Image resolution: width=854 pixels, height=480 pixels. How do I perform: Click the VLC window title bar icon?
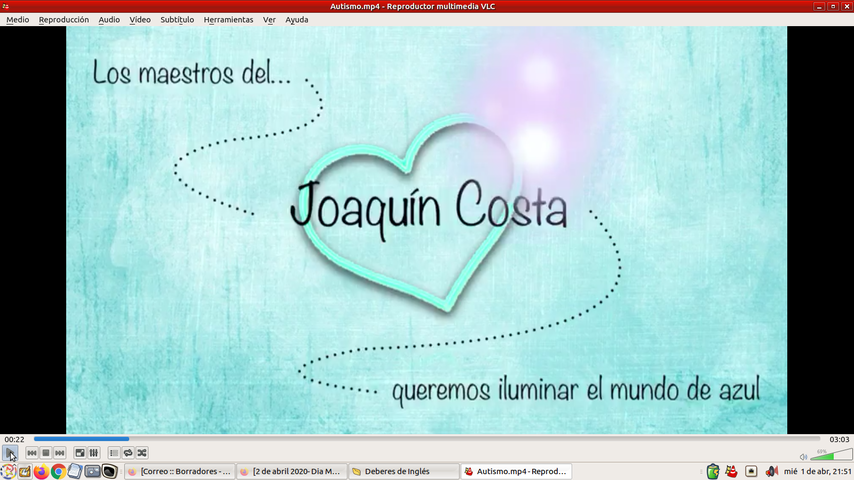tap(5, 6)
